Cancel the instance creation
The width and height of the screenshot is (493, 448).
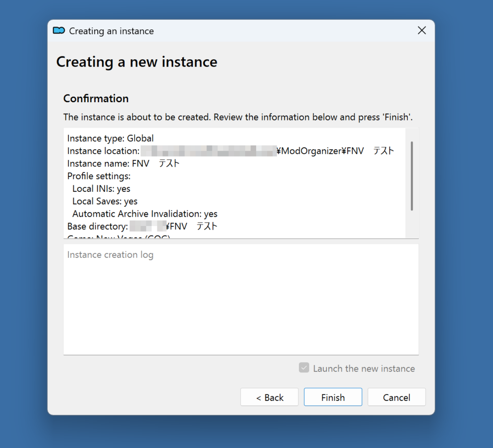pos(396,397)
